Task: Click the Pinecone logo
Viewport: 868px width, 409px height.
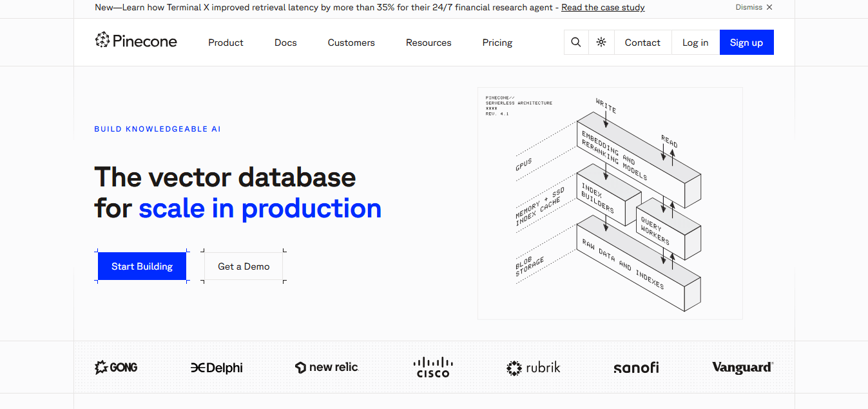Action: (135, 41)
